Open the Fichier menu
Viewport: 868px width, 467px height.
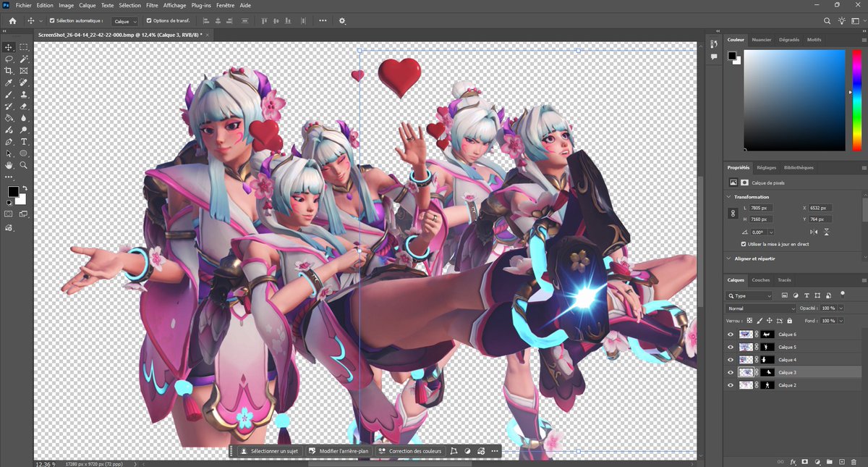pyautogui.click(x=23, y=5)
